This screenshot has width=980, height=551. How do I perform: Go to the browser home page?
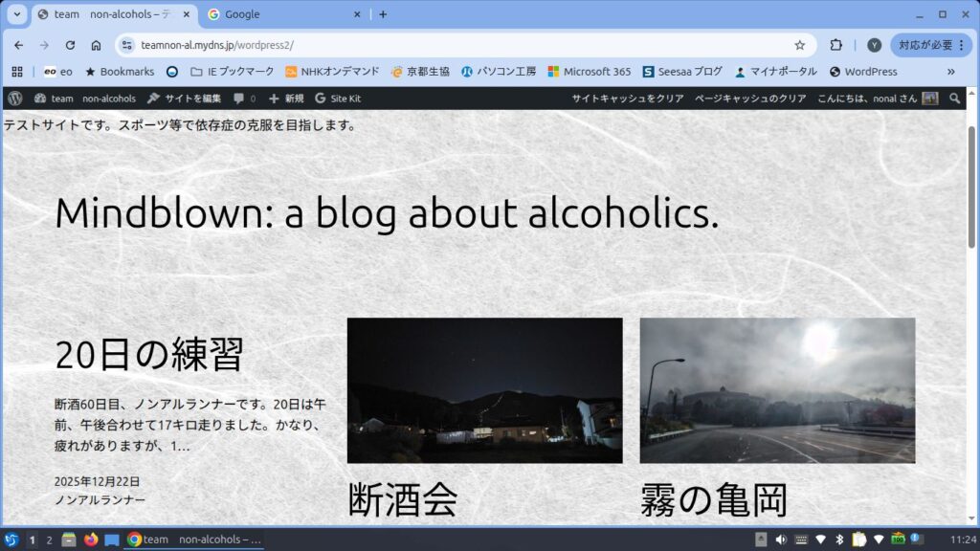point(96,45)
